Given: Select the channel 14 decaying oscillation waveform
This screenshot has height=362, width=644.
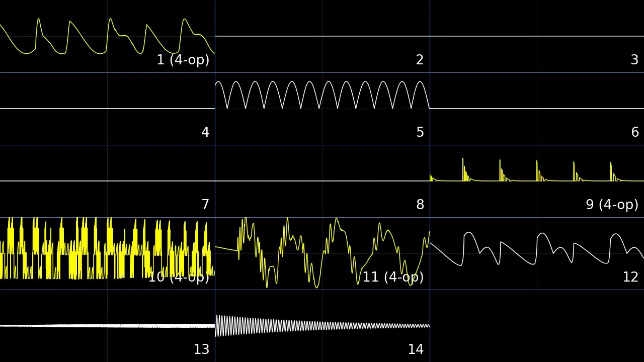Looking at the screenshot, I should 322,326.
